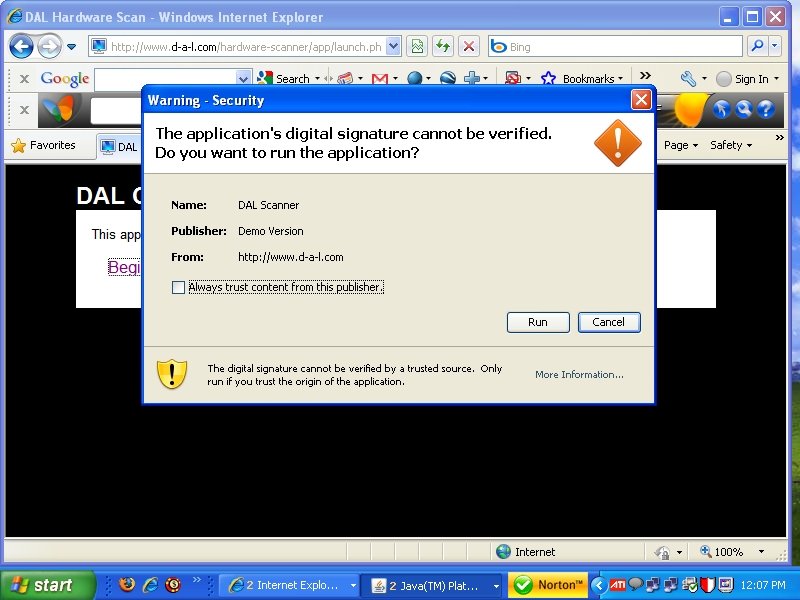
Task: Click Google toolbar Search button
Action: (x=283, y=79)
